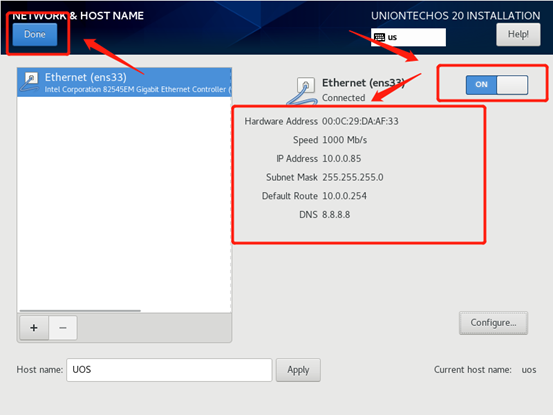Focus the Host name input field
This screenshot has width=553, height=415.
(x=169, y=370)
